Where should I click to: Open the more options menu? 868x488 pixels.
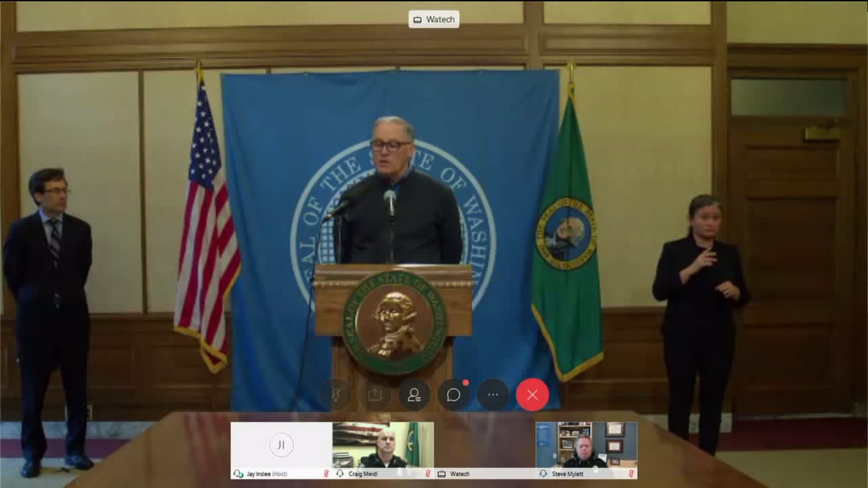click(493, 395)
